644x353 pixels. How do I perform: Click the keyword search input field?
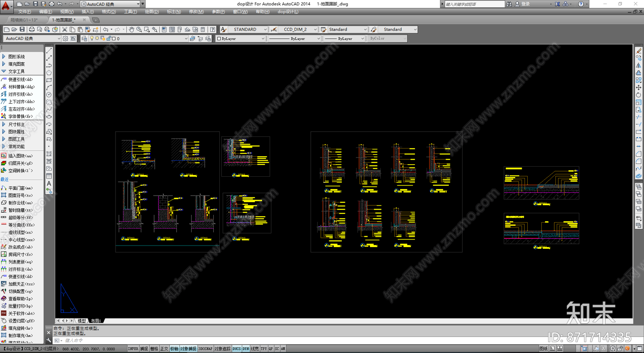tap(474, 4)
